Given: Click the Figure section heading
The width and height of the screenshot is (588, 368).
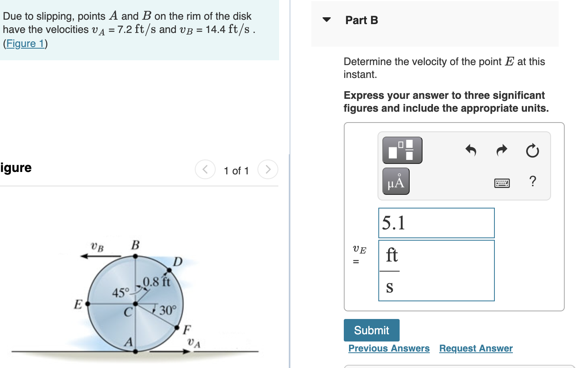Looking at the screenshot, I should tap(16, 168).
